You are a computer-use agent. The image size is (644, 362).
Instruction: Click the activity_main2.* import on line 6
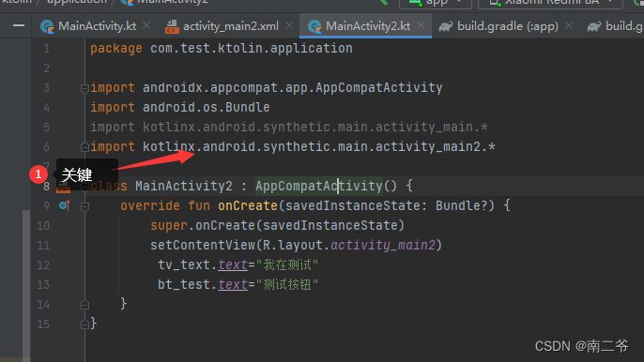(x=319, y=146)
